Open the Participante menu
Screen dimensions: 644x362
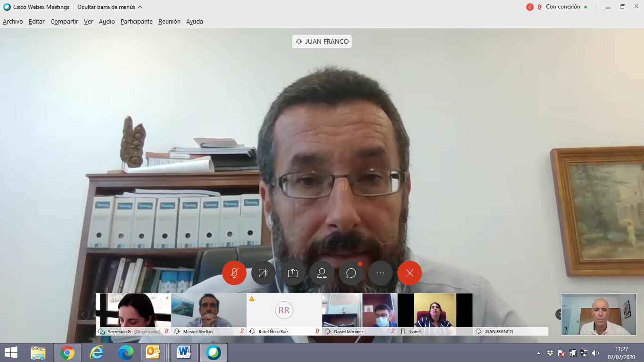136,22
